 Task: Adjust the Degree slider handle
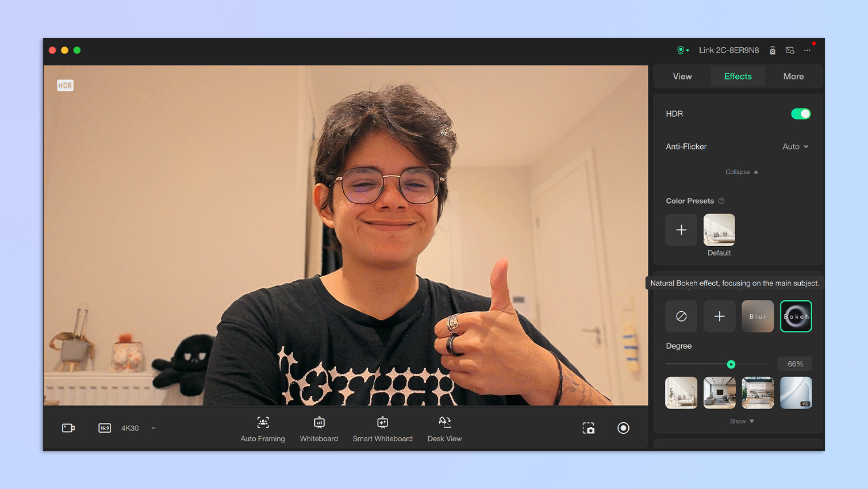click(x=731, y=364)
